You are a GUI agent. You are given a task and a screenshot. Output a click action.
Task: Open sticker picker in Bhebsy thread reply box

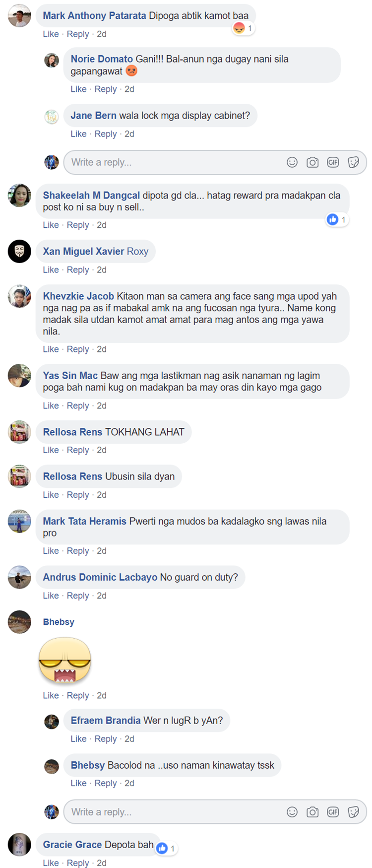click(353, 812)
